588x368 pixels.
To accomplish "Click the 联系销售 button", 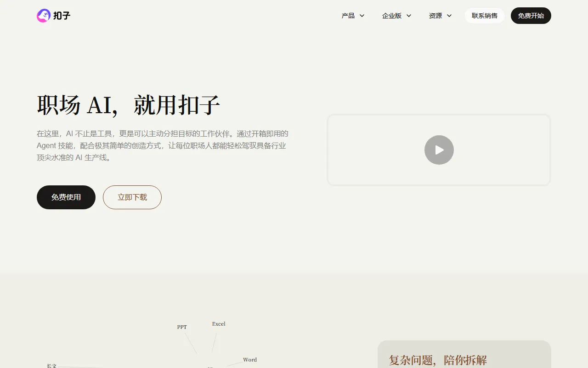I will click(x=484, y=15).
